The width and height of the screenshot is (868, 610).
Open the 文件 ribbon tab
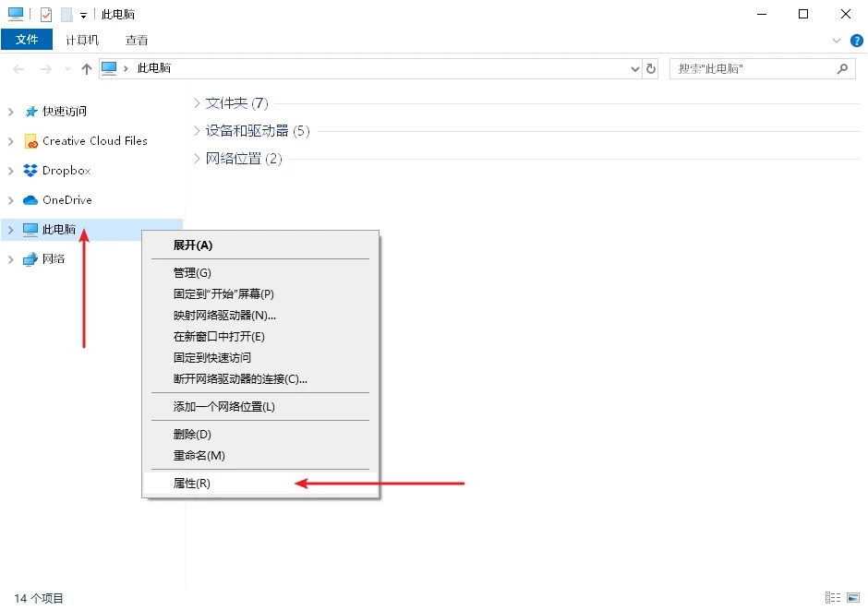coord(27,40)
